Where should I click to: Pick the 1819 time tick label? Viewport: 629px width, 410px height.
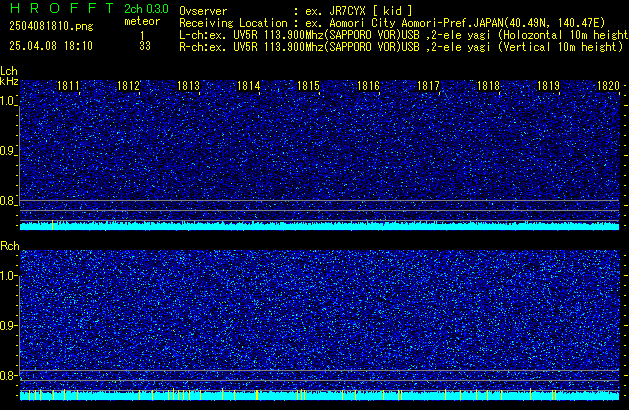click(x=548, y=86)
